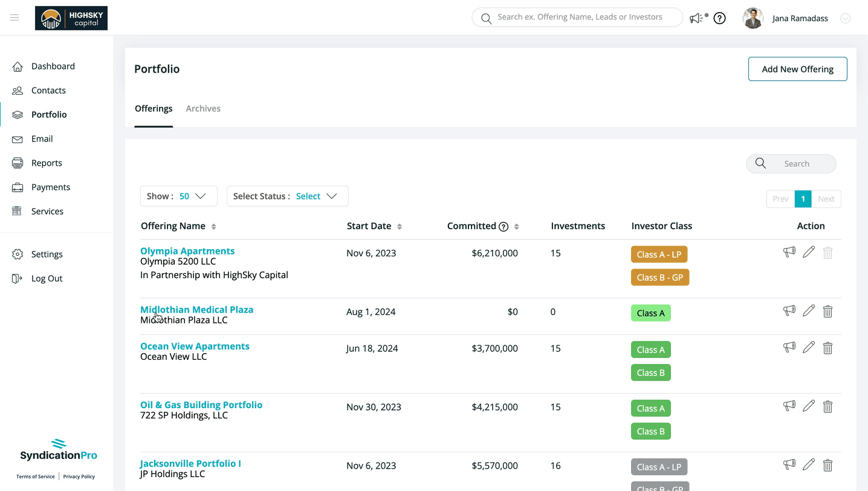Open the help question mark icon
This screenshot has width=868, height=491.
pos(719,18)
